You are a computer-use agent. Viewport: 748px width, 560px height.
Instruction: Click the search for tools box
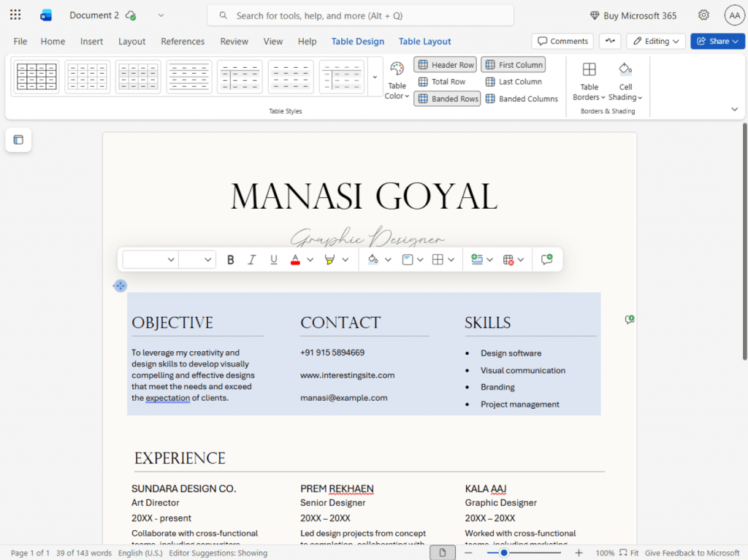(x=361, y=15)
